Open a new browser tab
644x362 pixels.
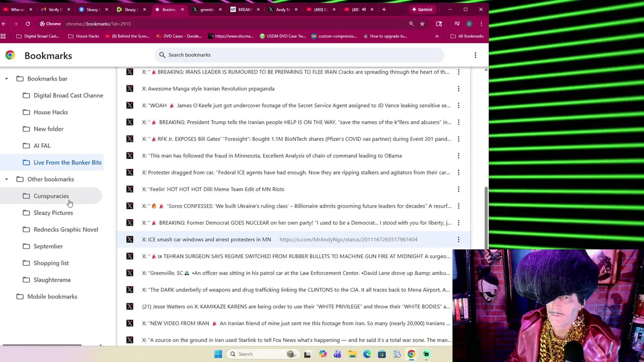[384, 10]
